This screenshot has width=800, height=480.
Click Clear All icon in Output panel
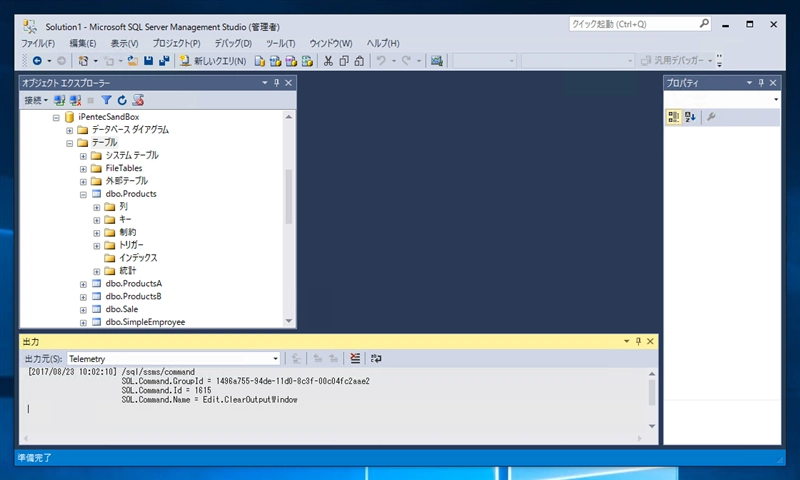(355, 359)
